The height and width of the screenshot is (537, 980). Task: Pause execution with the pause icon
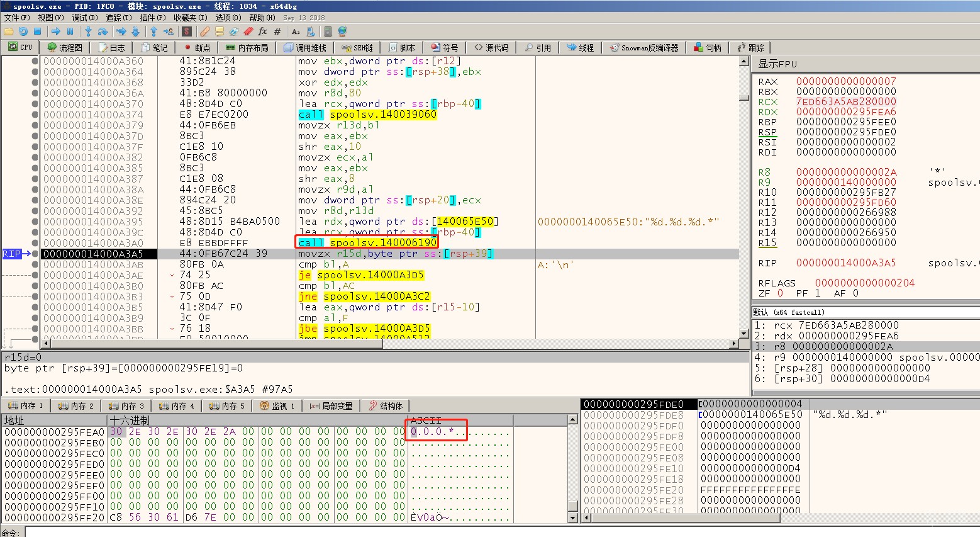click(70, 31)
